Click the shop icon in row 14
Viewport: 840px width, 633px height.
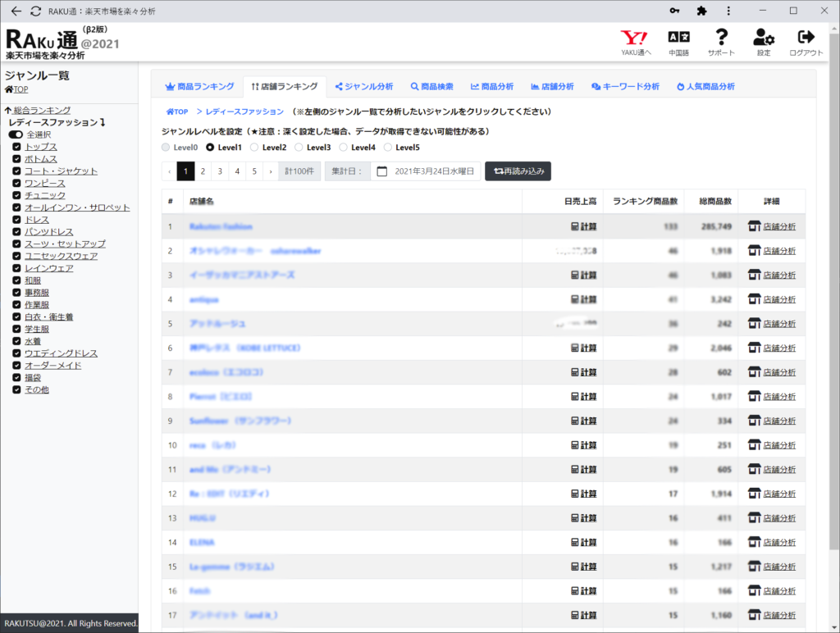pyautogui.click(x=755, y=543)
